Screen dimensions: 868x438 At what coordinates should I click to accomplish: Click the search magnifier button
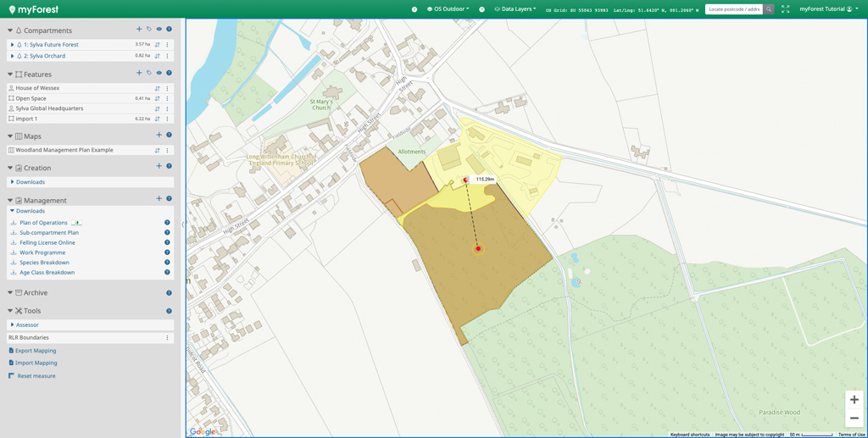click(x=769, y=9)
